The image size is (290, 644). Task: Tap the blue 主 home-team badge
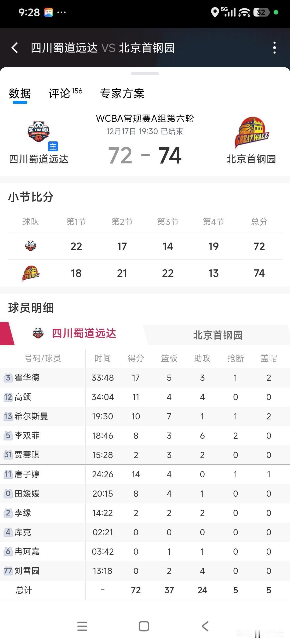tap(53, 147)
